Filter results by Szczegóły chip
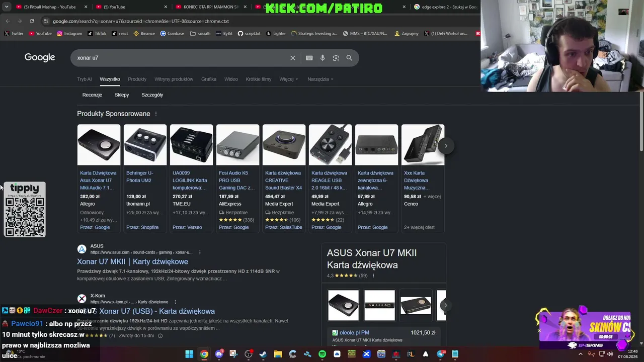This screenshot has height=362, width=644. (x=152, y=95)
